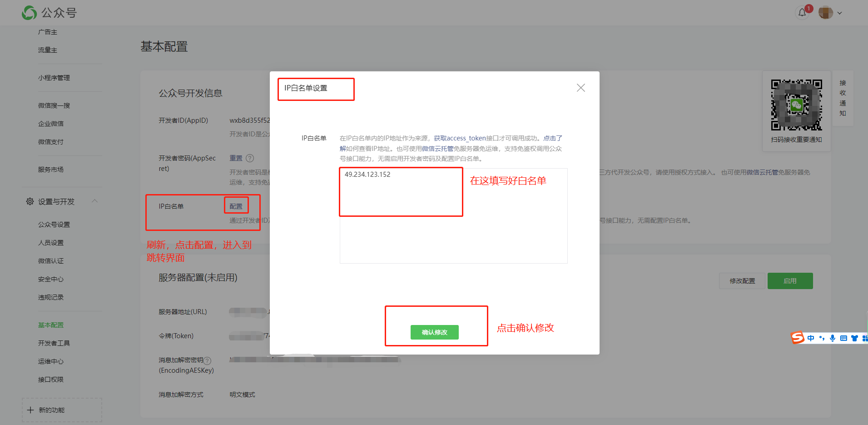868x425 pixels.
Task: Toggle Sogou Chinese/English mode 中
Action: pyautogui.click(x=811, y=338)
